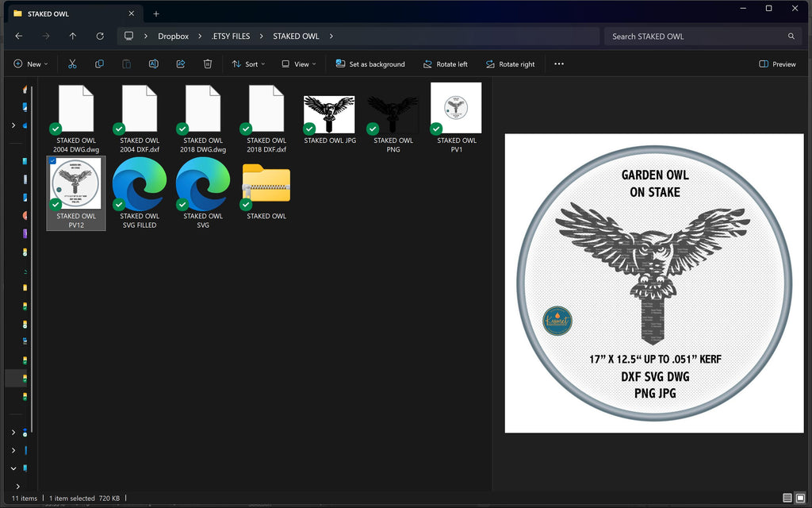Go back with the left arrow
This screenshot has width=812, height=508.
point(19,37)
